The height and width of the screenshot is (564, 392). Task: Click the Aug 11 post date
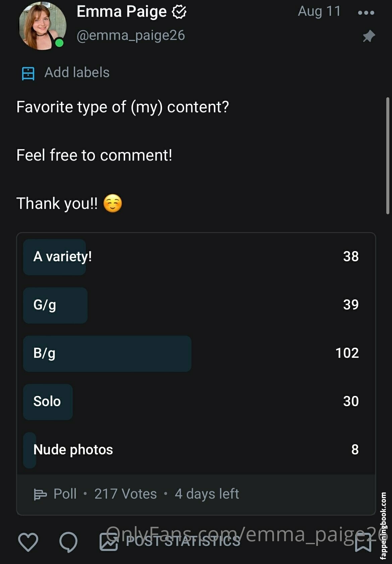[319, 11]
